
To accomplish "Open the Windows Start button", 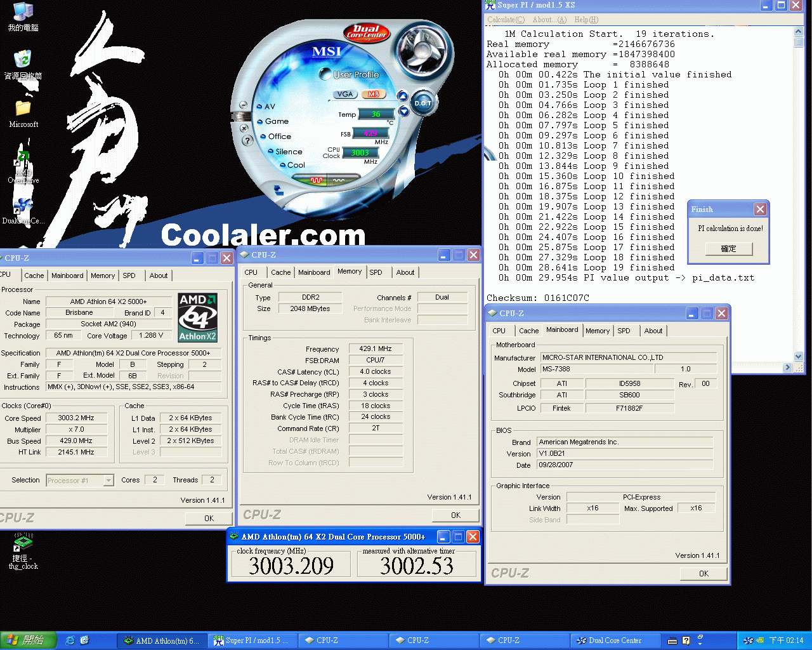I will [x=29, y=640].
